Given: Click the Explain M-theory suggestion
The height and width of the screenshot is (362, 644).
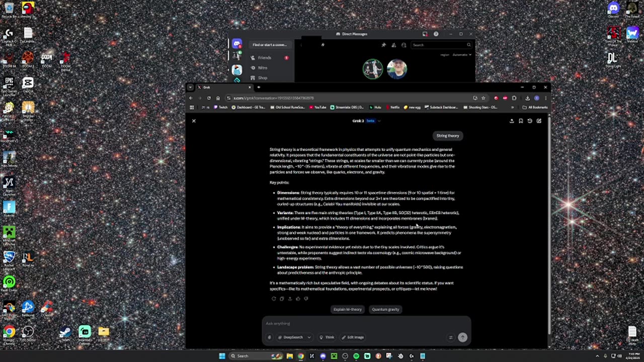Looking at the screenshot, I should pyautogui.click(x=347, y=309).
